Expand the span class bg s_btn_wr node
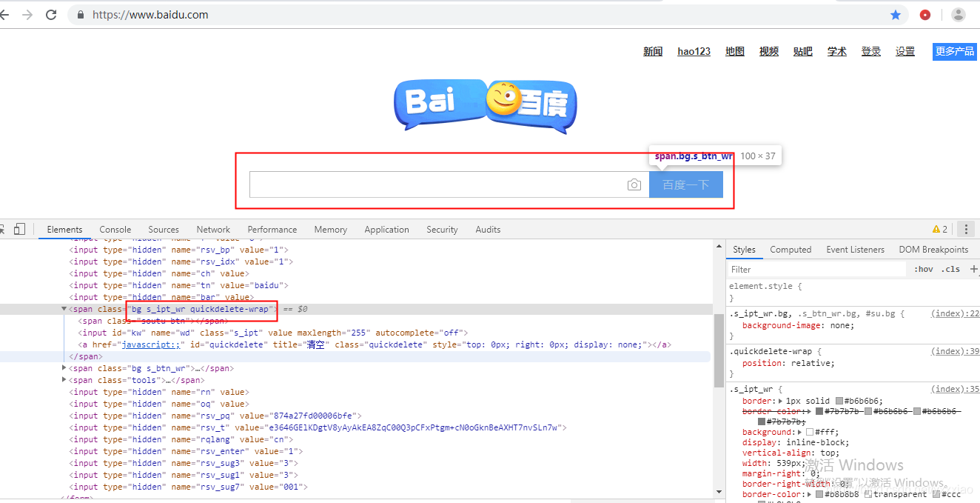This screenshot has width=980, height=503. coord(64,368)
